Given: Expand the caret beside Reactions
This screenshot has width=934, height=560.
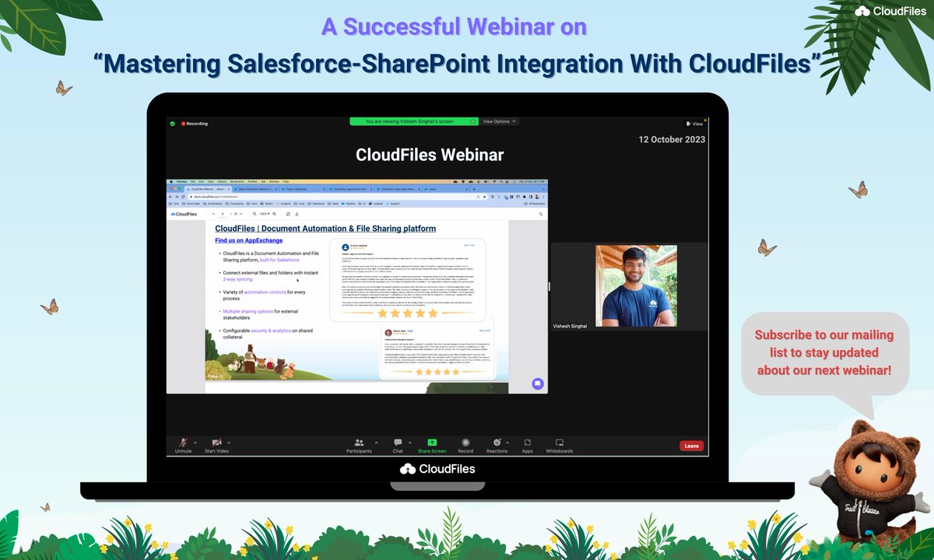Looking at the screenshot, I should (509, 442).
